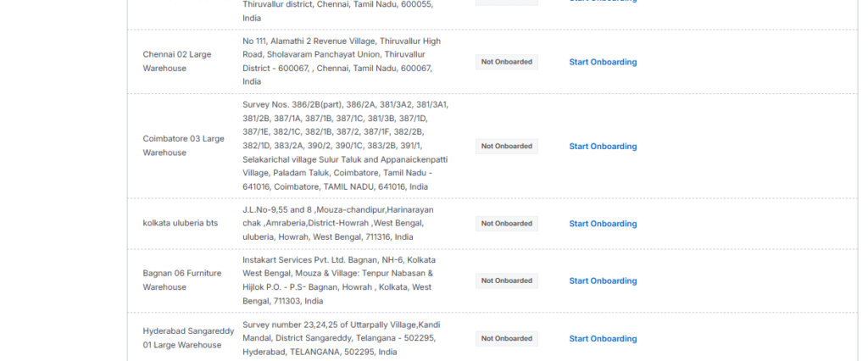Viewport: 868px width, 361px height.
Task: Start onboarding for Bagnan 06 Furniture Warehouse
Action: 603,280
